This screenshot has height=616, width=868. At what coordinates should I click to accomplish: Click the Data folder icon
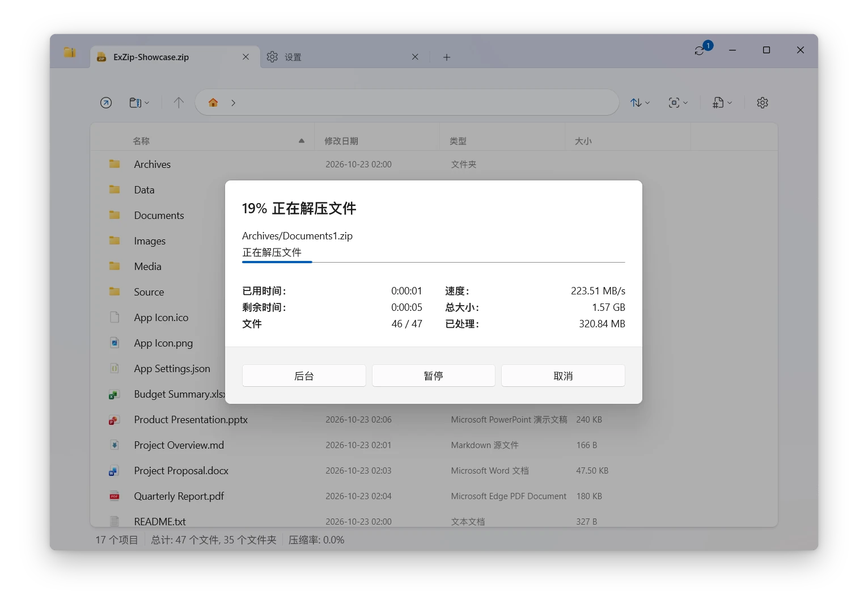(x=115, y=189)
